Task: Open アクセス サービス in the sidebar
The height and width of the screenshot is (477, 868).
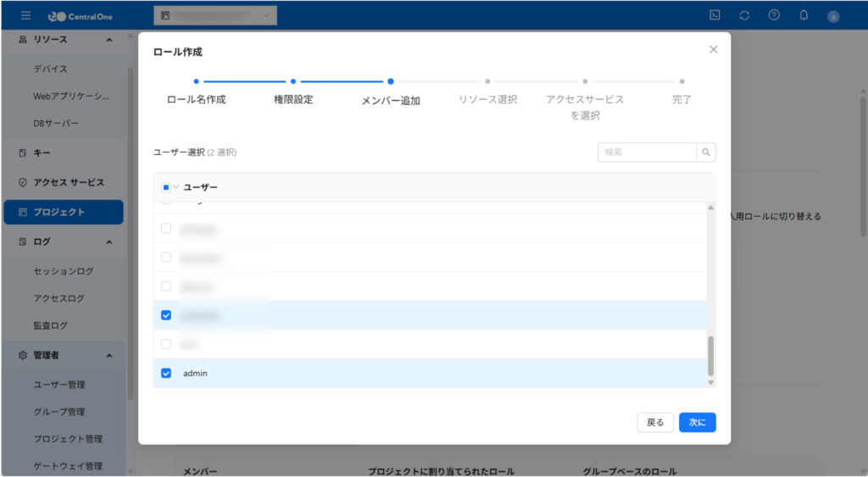Action: click(68, 182)
